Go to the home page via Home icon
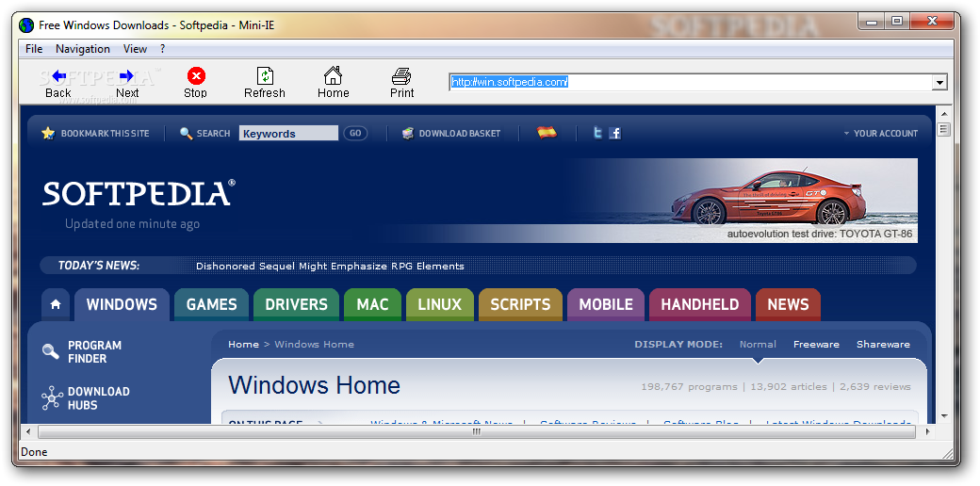This screenshot has height=486, width=980. point(334,75)
